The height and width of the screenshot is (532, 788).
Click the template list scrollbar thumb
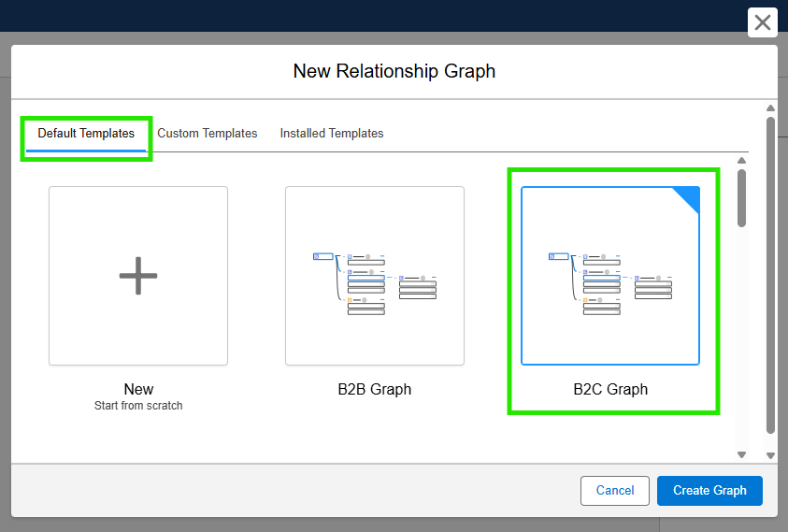[741, 197]
